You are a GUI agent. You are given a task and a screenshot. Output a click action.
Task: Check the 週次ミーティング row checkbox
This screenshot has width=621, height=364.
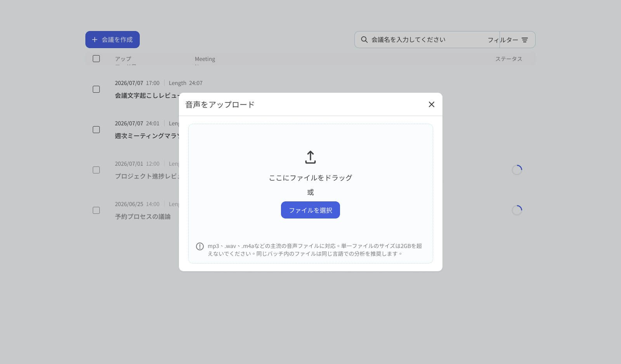point(96,130)
